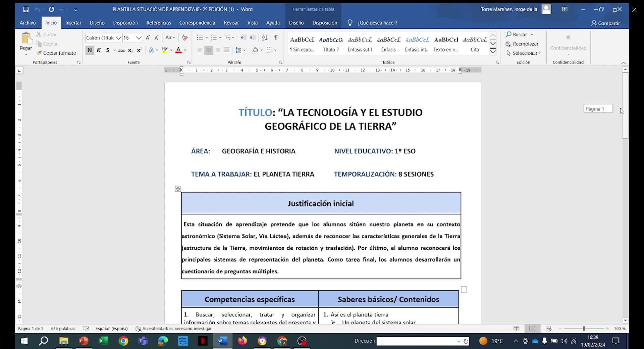The image size is (644, 349).
Task: Show paragraph marks with the pilcrow icon
Action: click(x=276, y=38)
